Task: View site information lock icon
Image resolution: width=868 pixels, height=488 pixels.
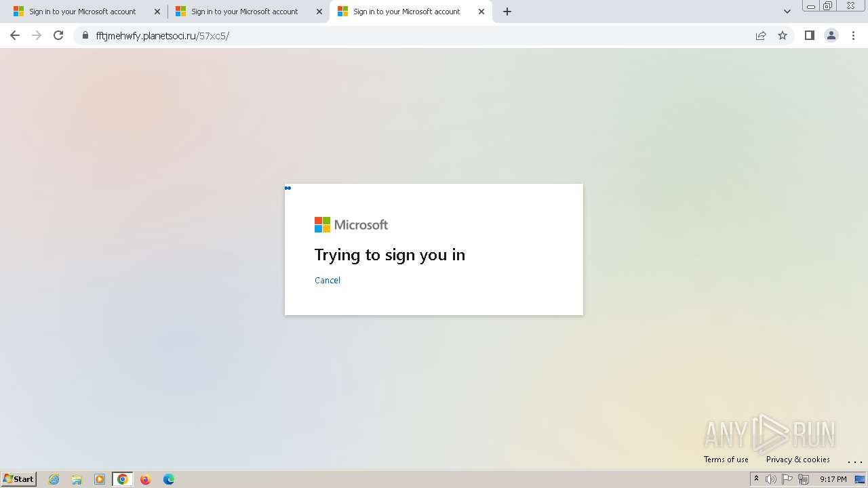Action: click(x=85, y=35)
